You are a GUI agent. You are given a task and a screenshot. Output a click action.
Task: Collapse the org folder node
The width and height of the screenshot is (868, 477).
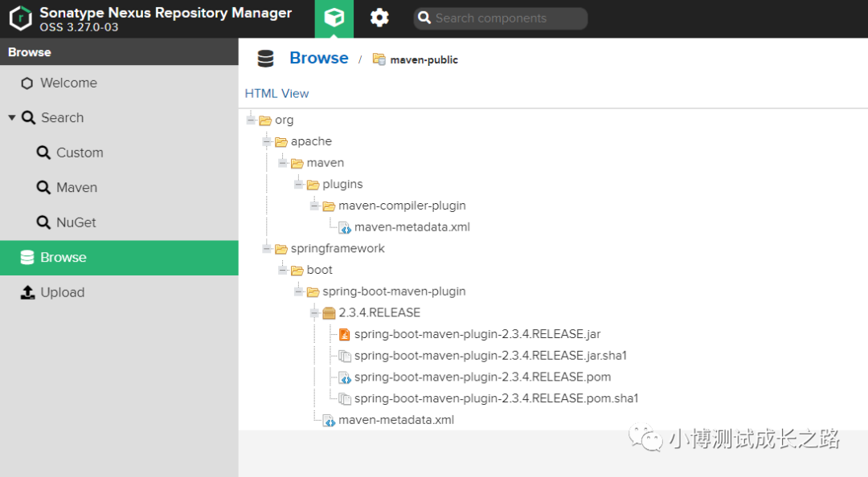251,120
